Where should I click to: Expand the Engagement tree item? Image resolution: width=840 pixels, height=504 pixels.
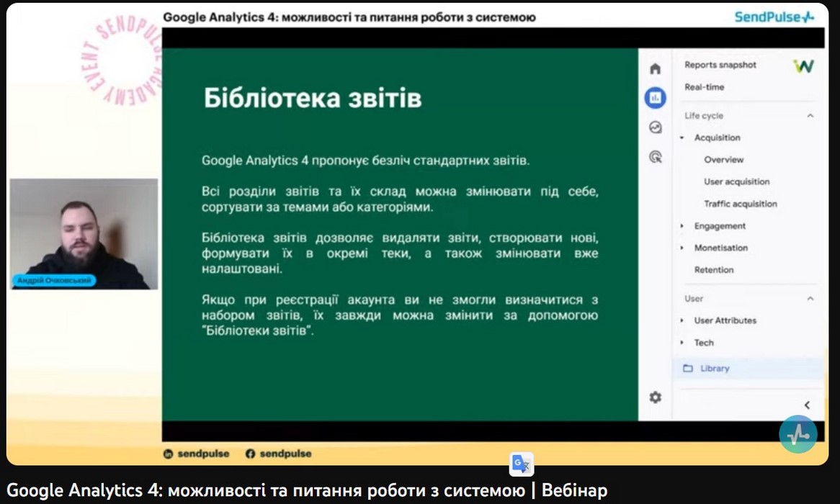(x=682, y=226)
